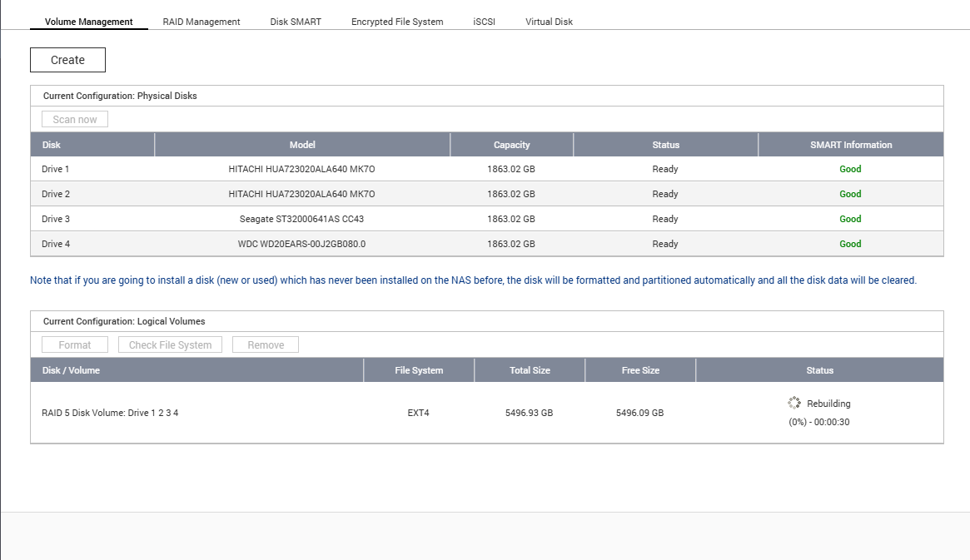Click the physical disks Status column header

tap(665, 145)
